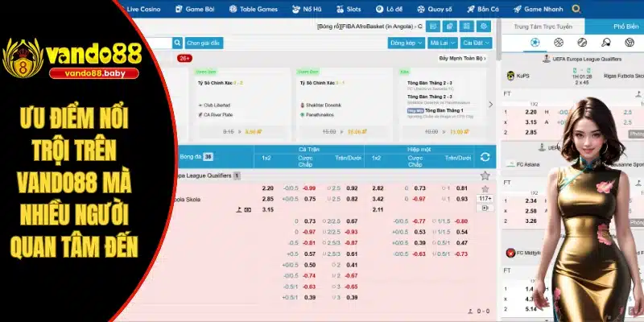Click the KuPS team badge
644x322 pixels.
pos(510,76)
